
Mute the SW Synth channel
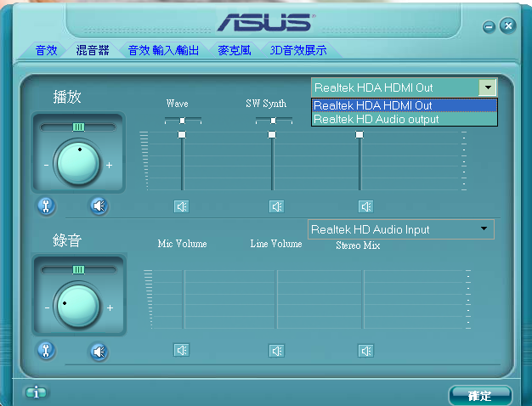click(x=276, y=206)
